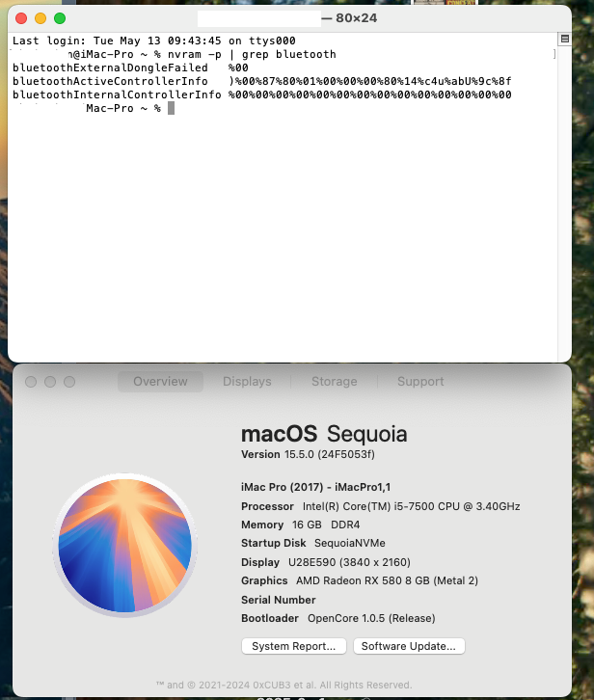Open the System Report... button
The height and width of the screenshot is (700, 594).
(x=293, y=646)
